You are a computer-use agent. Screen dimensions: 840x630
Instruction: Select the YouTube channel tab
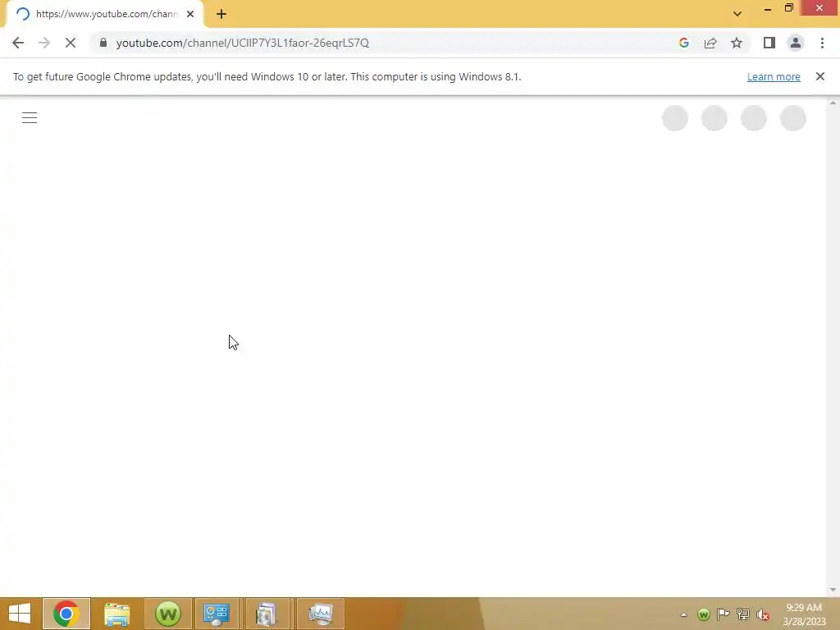[x=104, y=14]
